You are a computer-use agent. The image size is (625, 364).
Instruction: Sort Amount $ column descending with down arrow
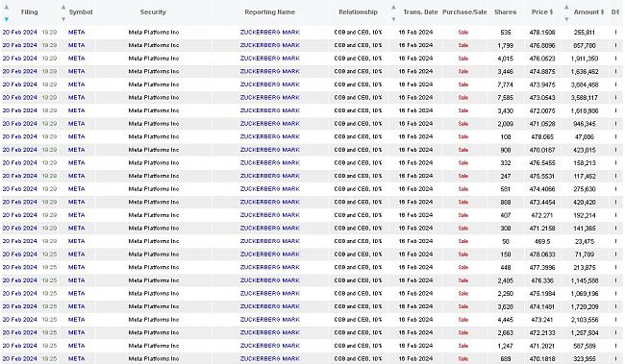[566, 19]
